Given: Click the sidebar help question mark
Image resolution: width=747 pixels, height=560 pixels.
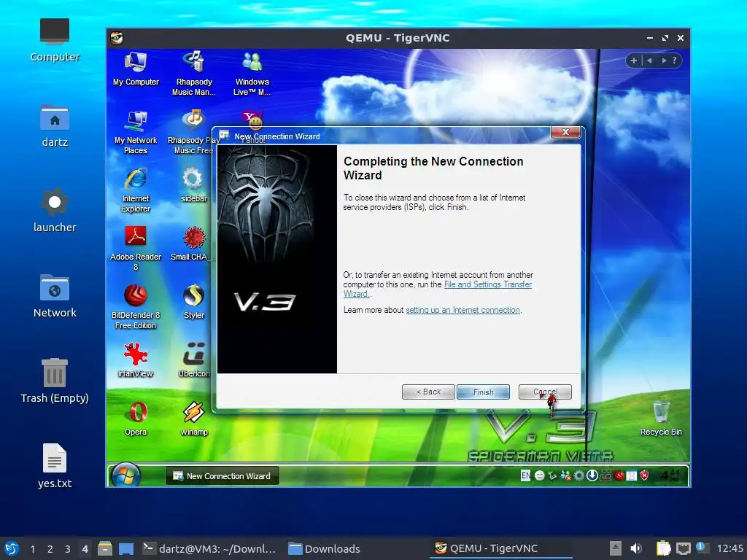Looking at the screenshot, I should pos(674,61).
